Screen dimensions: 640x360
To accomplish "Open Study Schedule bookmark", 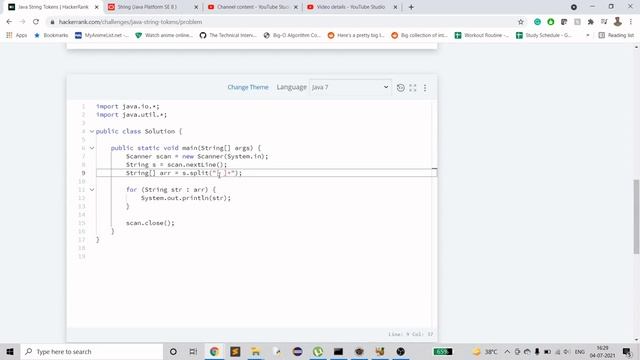I will click(x=544, y=36).
